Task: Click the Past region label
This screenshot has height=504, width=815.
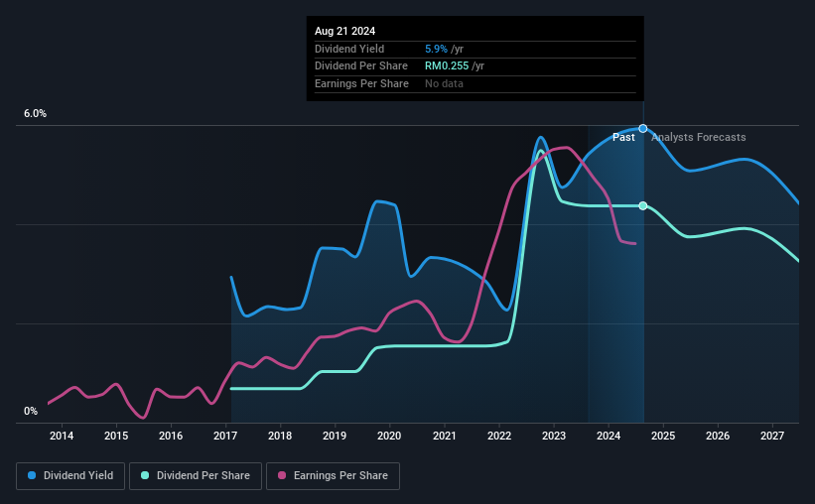Action: point(623,137)
